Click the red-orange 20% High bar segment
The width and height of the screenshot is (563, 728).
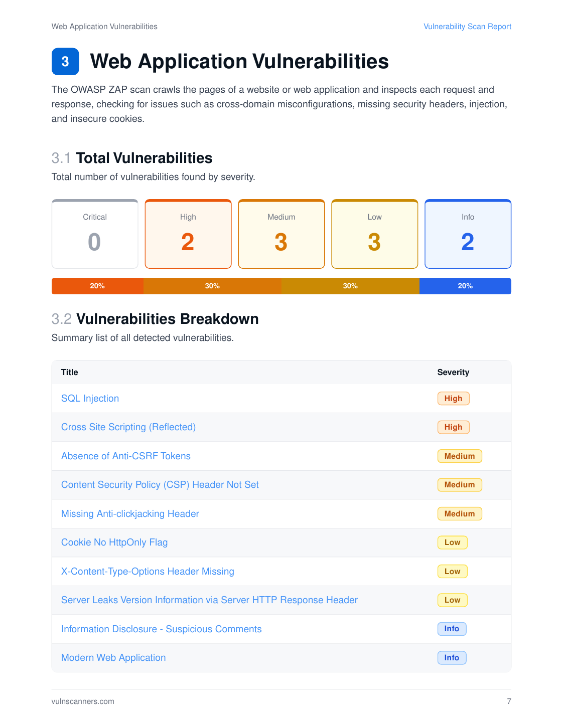(x=97, y=286)
